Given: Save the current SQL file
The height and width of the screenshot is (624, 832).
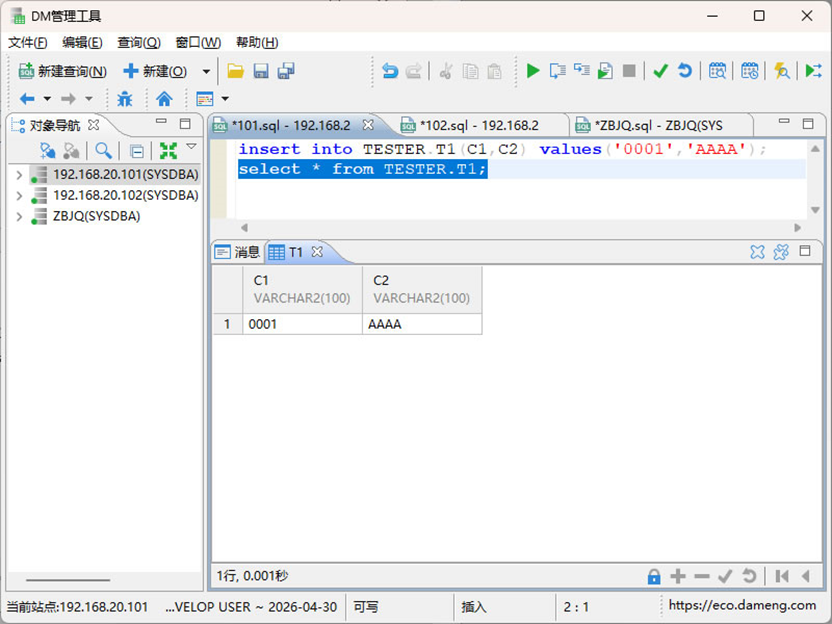Looking at the screenshot, I should 261,71.
